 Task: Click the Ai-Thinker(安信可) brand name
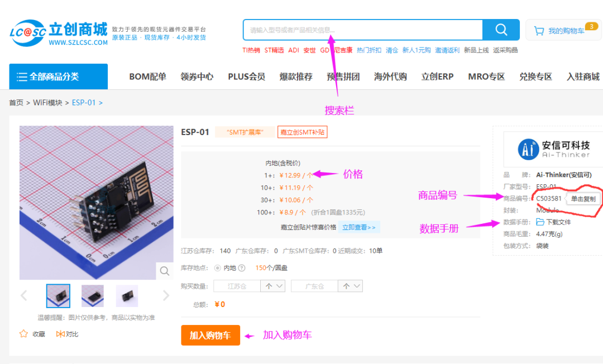(564, 175)
